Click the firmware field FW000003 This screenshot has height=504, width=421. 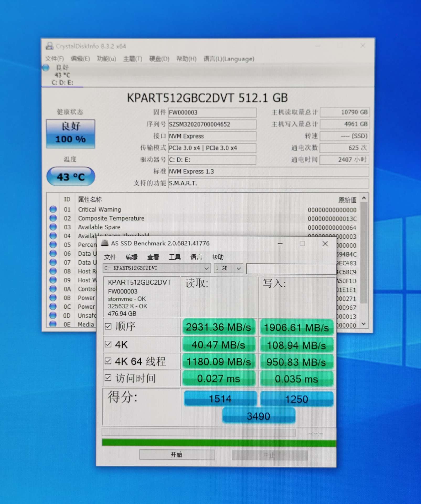(x=212, y=112)
